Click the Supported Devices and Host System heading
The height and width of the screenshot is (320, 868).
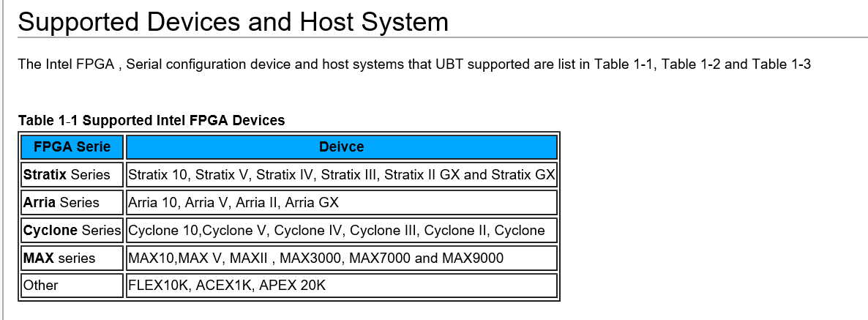[x=233, y=22]
